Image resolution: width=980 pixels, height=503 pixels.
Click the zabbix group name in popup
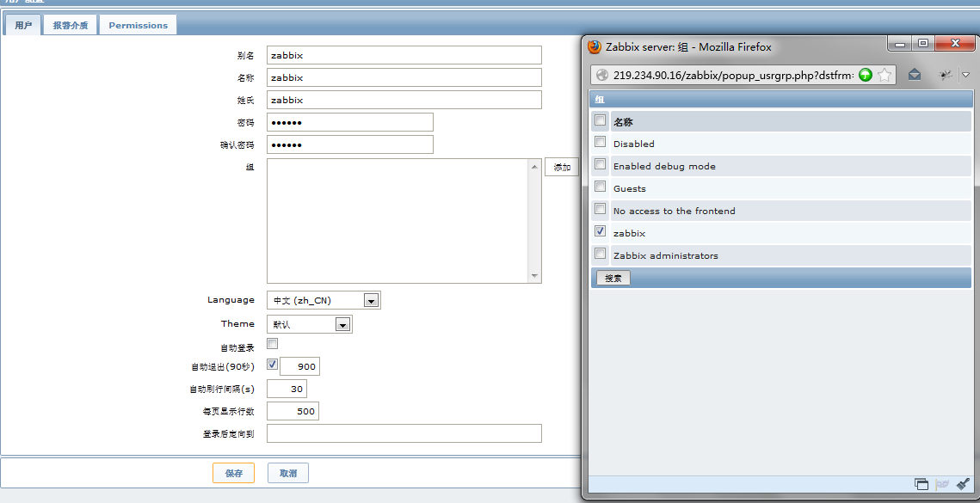coord(629,233)
